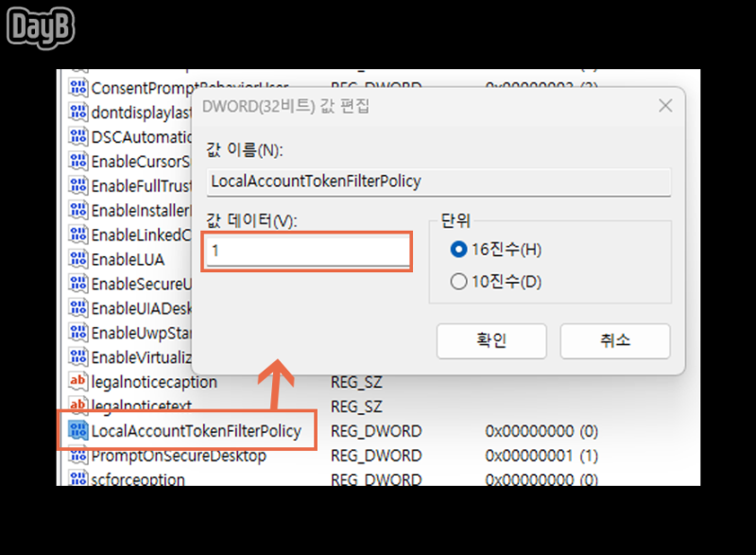Select the scforceoption value name
756x555 pixels.
[x=138, y=479]
